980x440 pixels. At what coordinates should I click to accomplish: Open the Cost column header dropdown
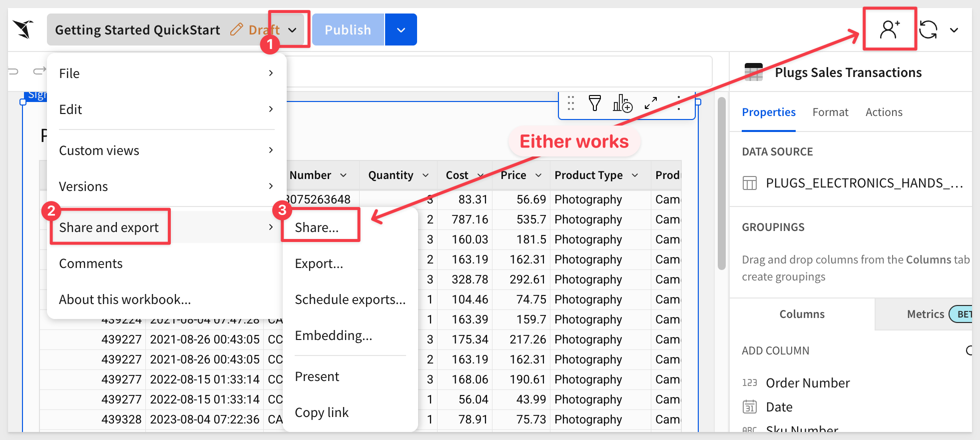tap(481, 175)
